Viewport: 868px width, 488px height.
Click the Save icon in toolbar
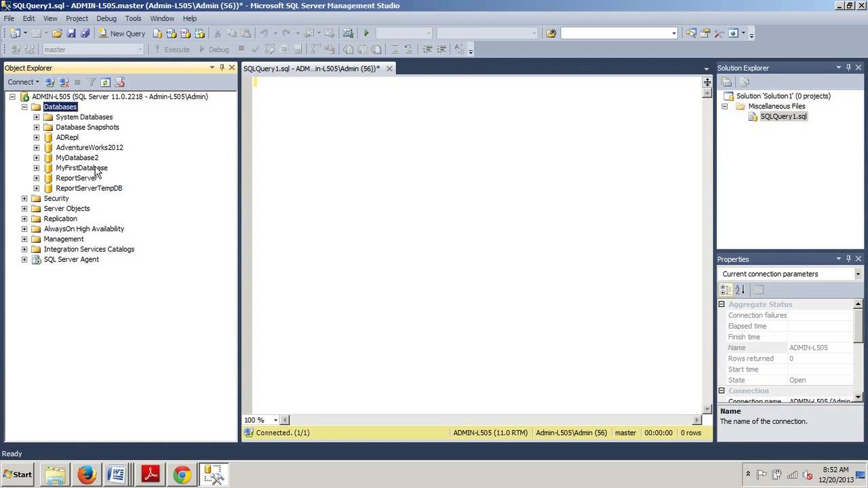coord(71,33)
